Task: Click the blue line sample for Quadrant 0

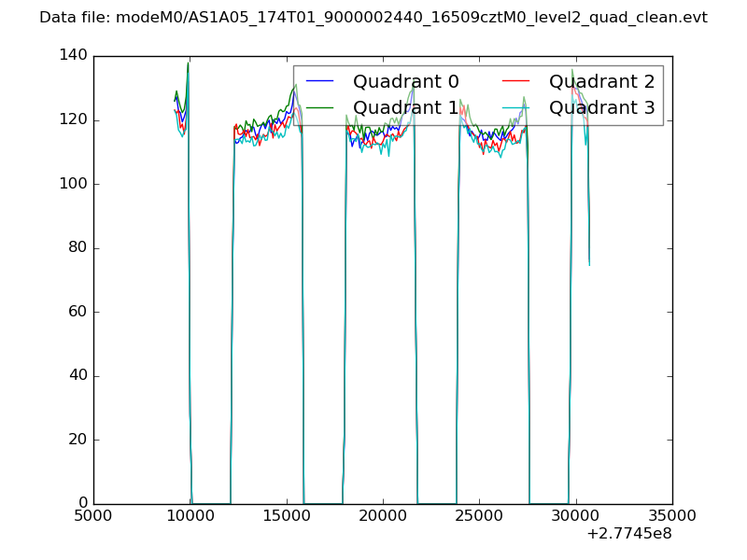Action: 320,82
